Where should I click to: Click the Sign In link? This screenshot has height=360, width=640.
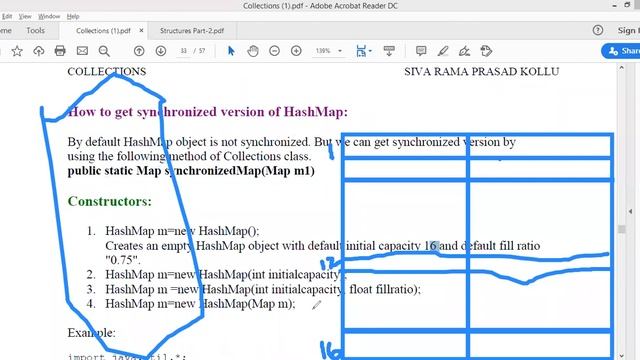point(628,31)
